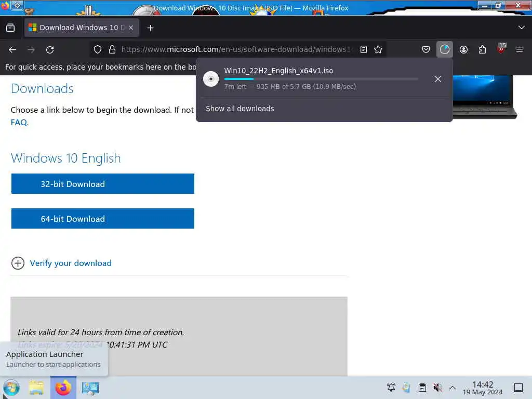The image size is (532, 399).
Task: Reload the current page
Action: coord(50,49)
